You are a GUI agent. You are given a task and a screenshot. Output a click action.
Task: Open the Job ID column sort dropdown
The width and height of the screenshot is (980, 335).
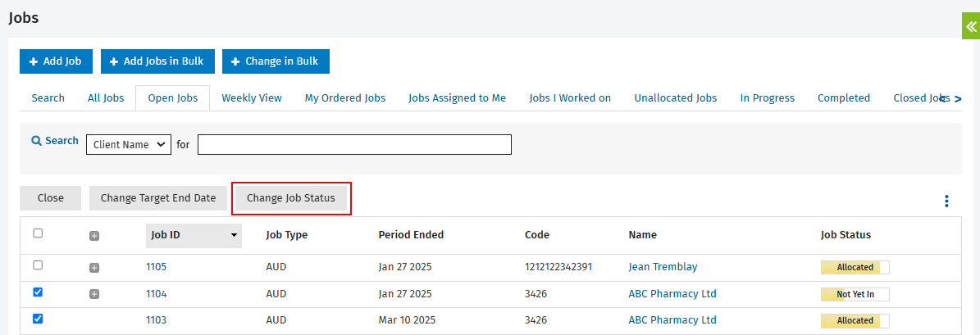click(x=235, y=235)
